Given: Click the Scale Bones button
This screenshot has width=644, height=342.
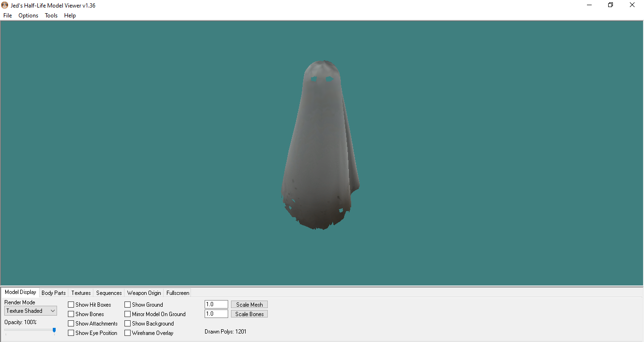Looking at the screenshot, I should tap(249, 314).
